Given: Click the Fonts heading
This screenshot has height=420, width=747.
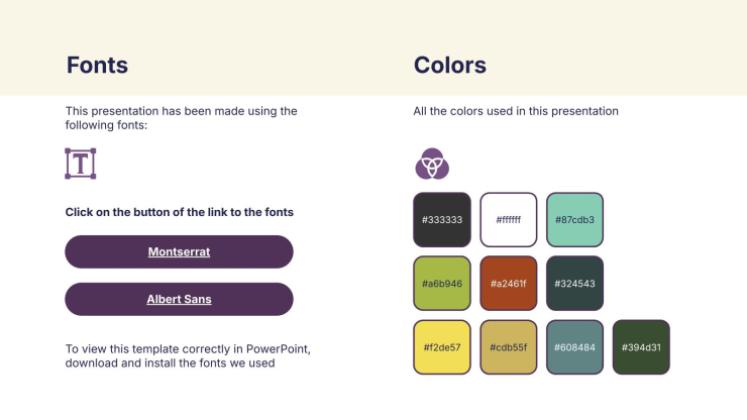Looking at the screenshot, I should click(97, 66).
